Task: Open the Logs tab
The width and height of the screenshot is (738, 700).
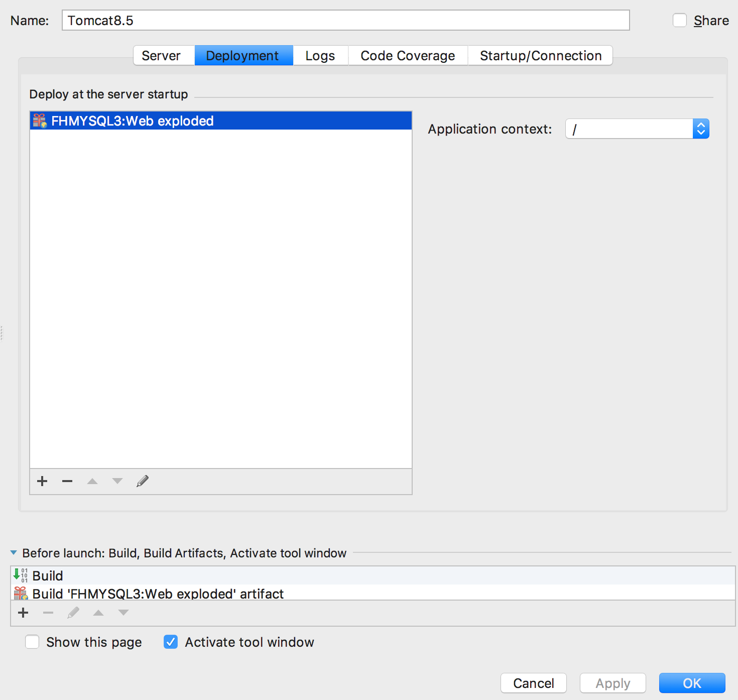Action: click(320, 55)
